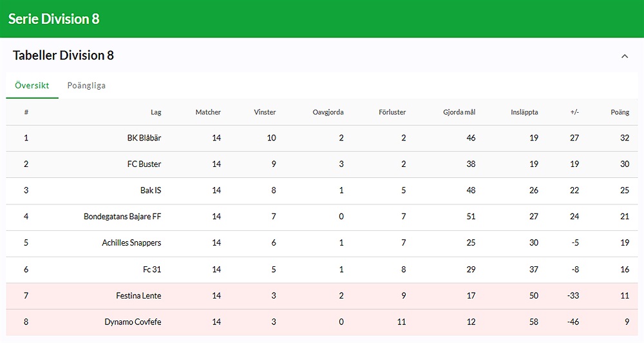This screenshot has width=644, height=343.
Task: Click Achilles Snappers team name
Action: [x=131, y=243]
